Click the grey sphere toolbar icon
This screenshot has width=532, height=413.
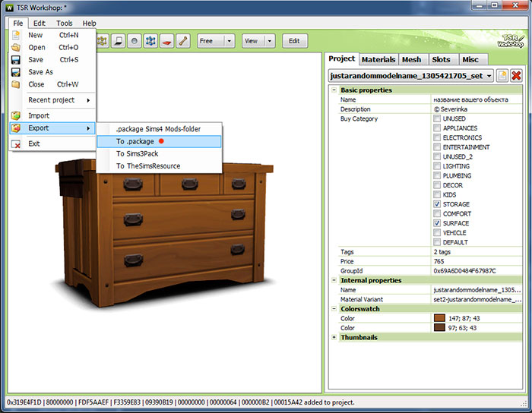(135, 41)
